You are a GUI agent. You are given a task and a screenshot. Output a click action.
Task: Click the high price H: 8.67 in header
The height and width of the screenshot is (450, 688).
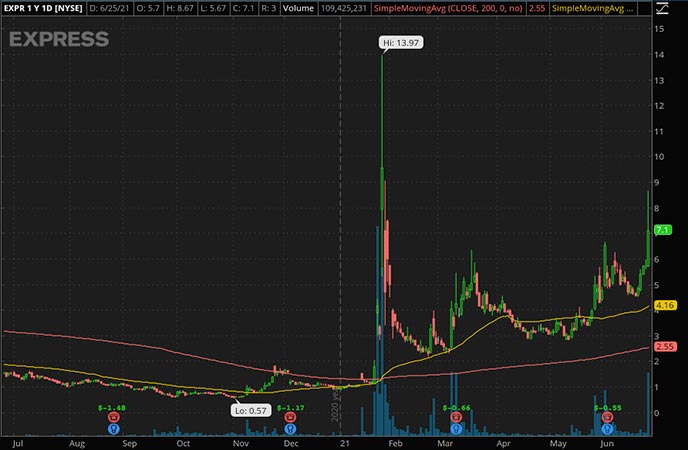[x=180, y=8]
